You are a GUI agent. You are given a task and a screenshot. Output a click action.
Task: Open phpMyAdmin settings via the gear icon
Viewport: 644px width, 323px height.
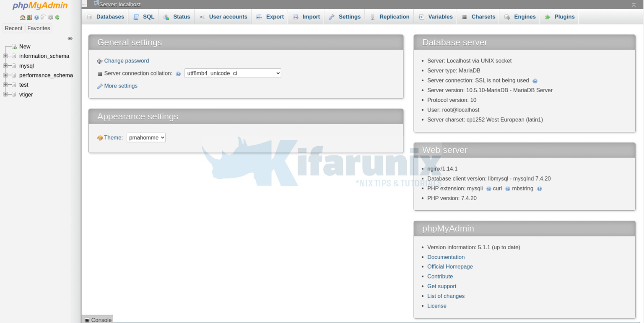click(x=50, y=18)
